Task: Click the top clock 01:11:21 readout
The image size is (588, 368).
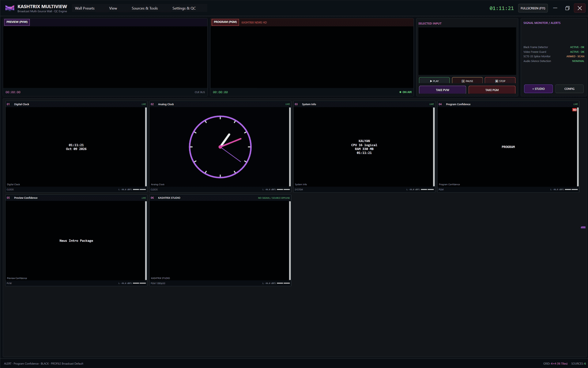Action: tap(501, 8)
